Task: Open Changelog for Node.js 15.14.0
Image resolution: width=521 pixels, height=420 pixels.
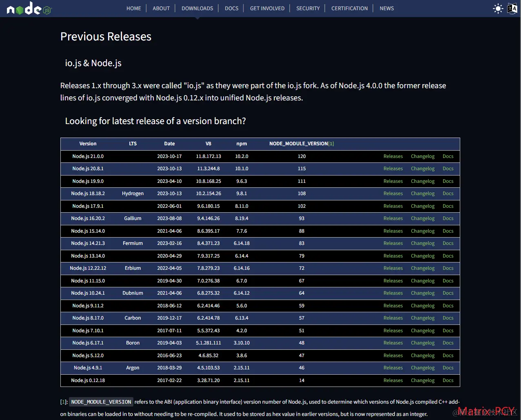Action: (x=423, y=231)
